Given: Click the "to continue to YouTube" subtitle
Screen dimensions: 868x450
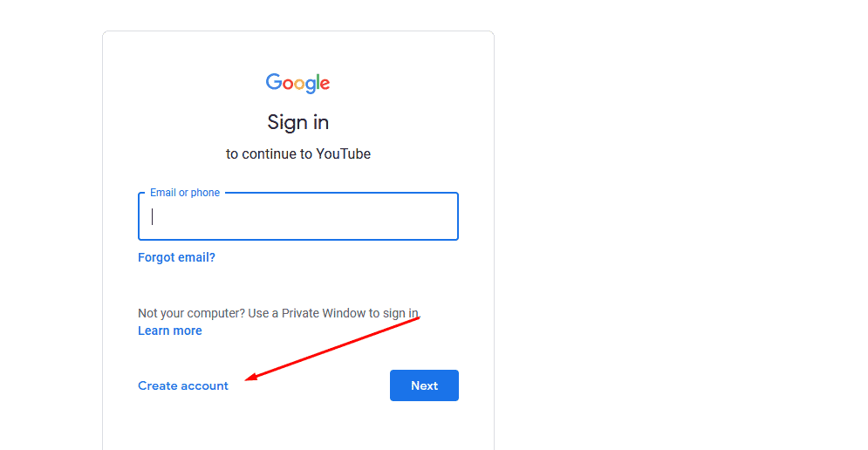Looking at the screenshot, I should click(298, 154).
